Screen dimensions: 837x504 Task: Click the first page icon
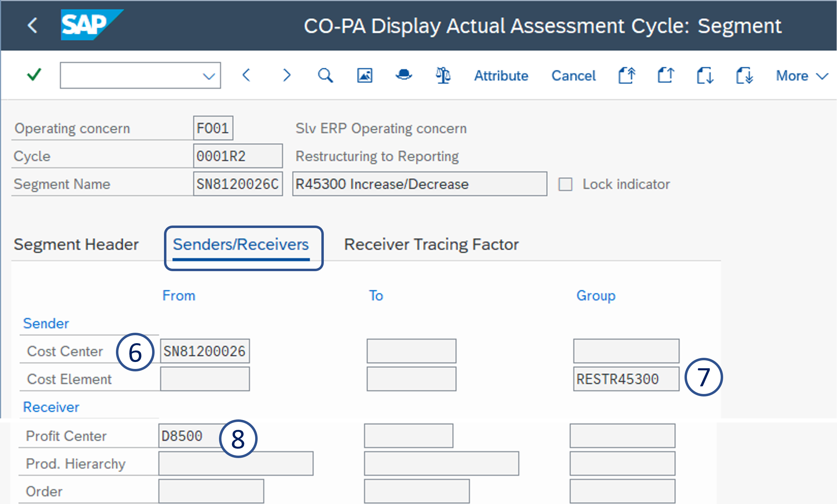[x=627, y=75]
